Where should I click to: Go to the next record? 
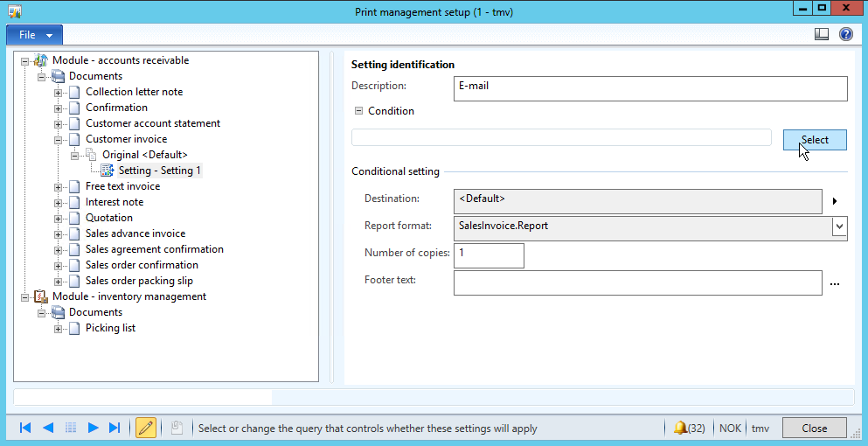93,428
